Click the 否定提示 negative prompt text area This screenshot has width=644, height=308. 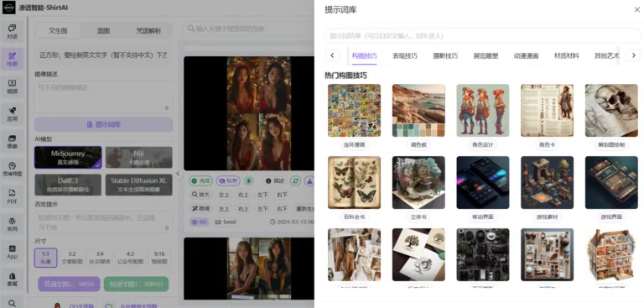[x=103, y=222]
